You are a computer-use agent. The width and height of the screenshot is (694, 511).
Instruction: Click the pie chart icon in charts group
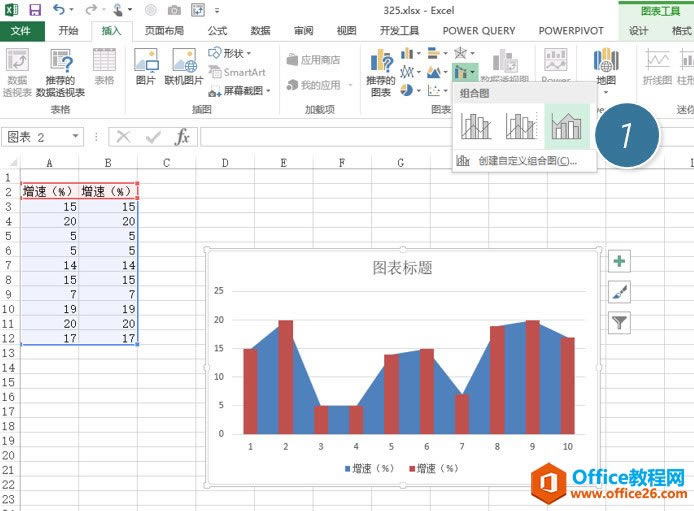407,90
